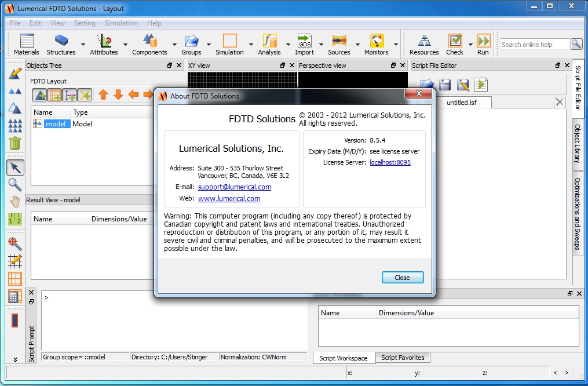Viewport: 588px width, 386px height.
Task: Switch to Script Favorites tab
Action: coord(403,358)
